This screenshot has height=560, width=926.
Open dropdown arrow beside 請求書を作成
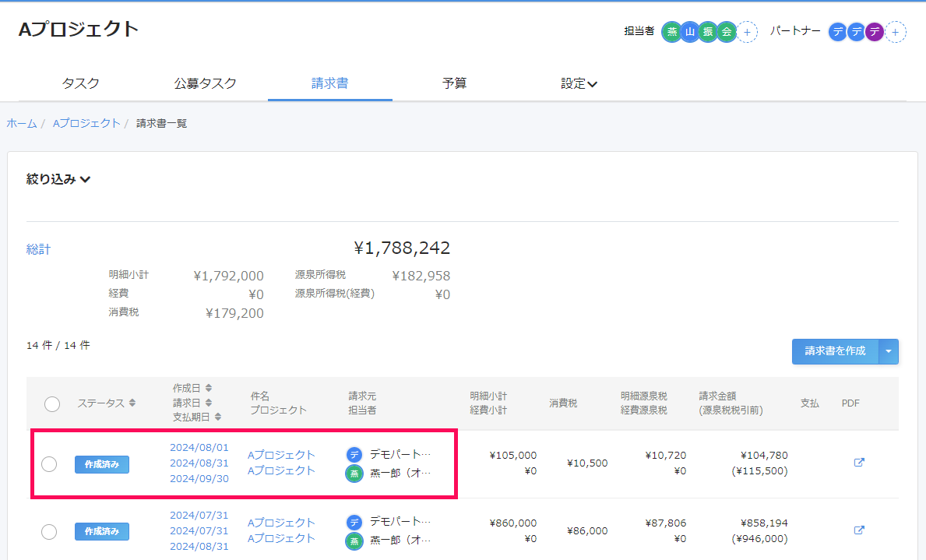pyautogui.click(x=889, y=351)
